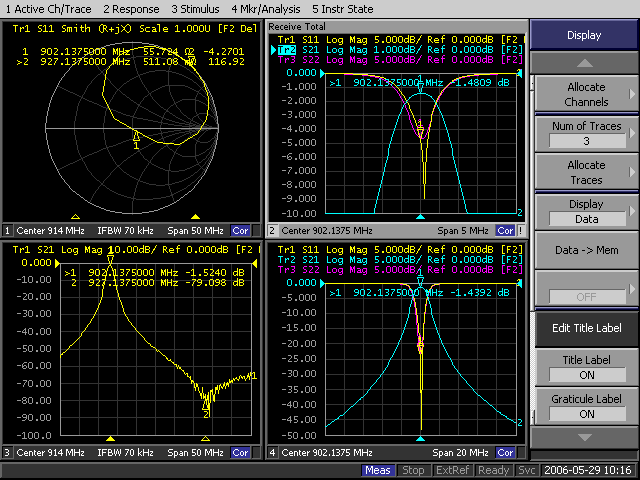640x480 pixels.
Task: Click Ready status indicator
Action: pos(493,470)
